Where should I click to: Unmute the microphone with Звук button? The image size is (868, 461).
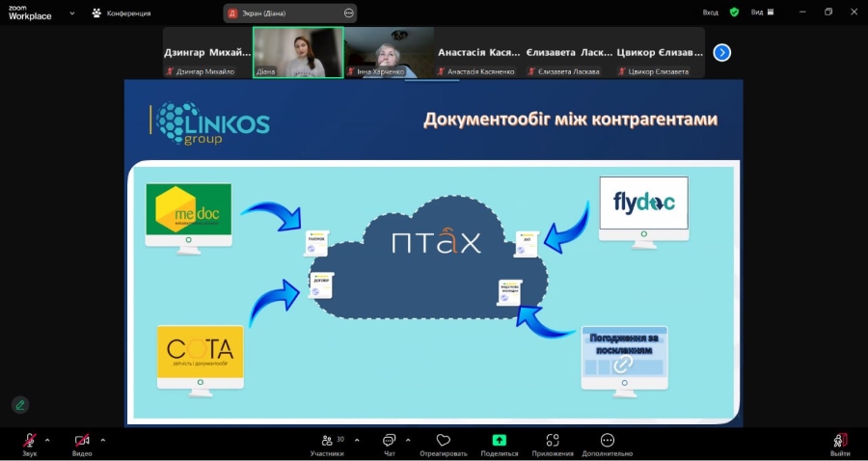pos(29,445)
